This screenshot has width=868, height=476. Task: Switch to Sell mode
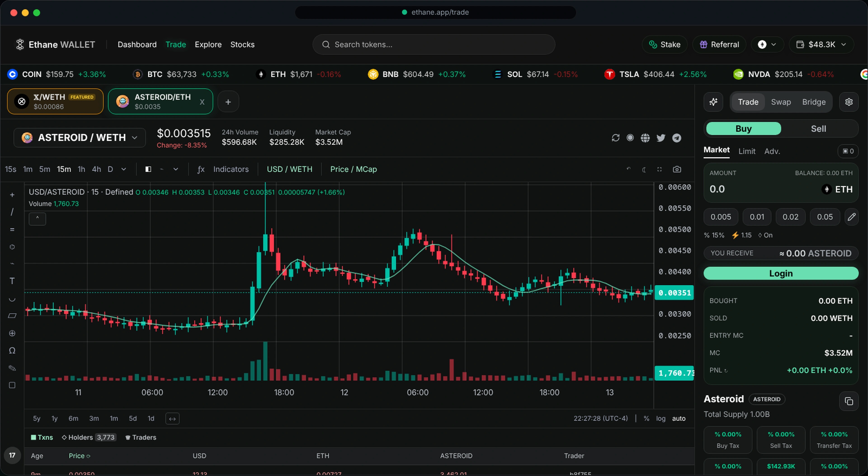(818, 129)
